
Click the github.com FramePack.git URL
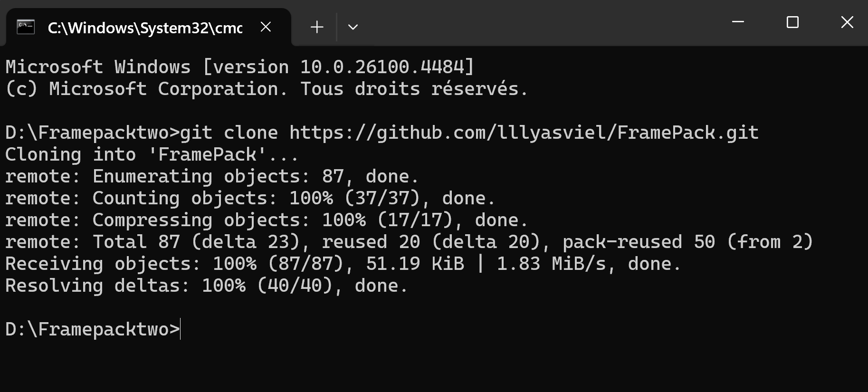click(x=524, y=133)
